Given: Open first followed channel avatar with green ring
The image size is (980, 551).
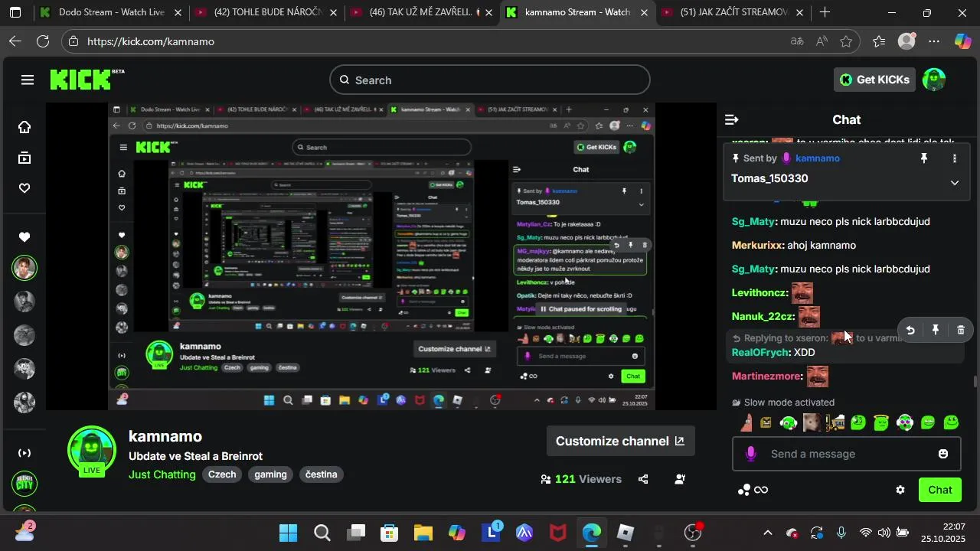Looking at the screenshot, I should pyautogui.click(x=24, y=268).
